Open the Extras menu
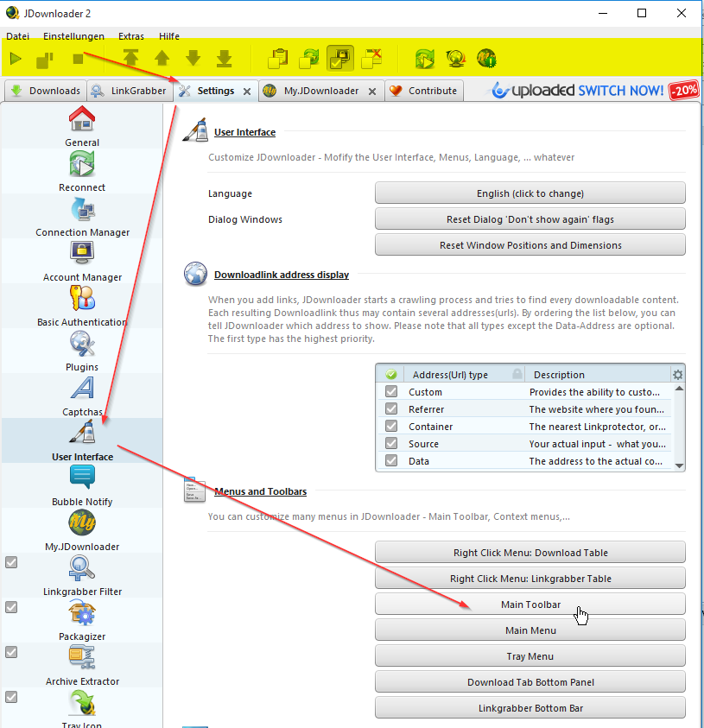This screenshot has width=704, height=728. (131, 36)
